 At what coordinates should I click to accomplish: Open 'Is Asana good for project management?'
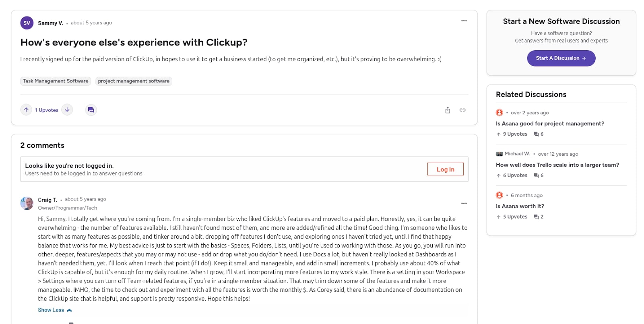(550, 124)
